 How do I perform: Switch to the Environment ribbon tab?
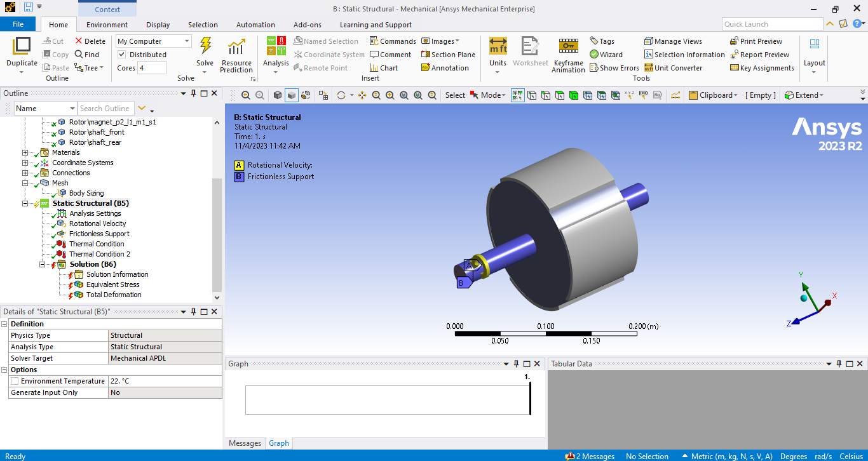[107, 25]
